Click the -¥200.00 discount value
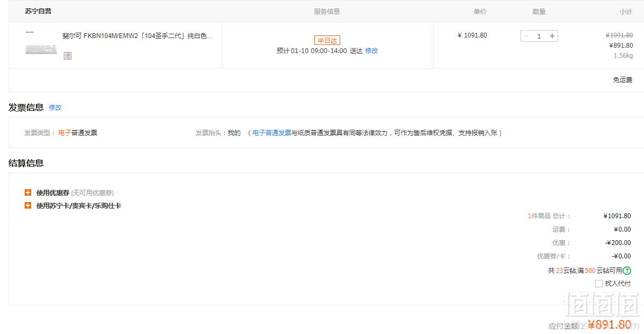 click(618, 243)
